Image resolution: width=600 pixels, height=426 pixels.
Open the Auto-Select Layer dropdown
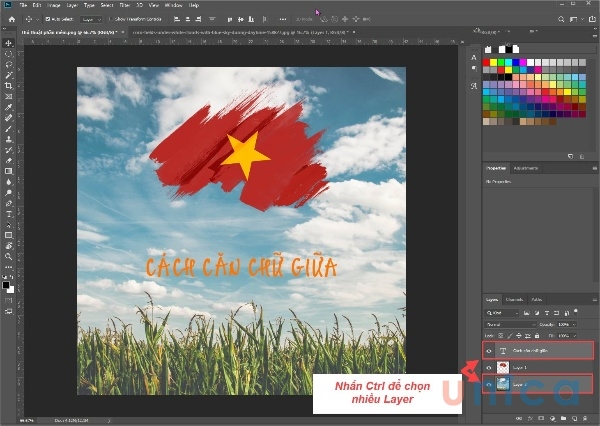(89, 19)
